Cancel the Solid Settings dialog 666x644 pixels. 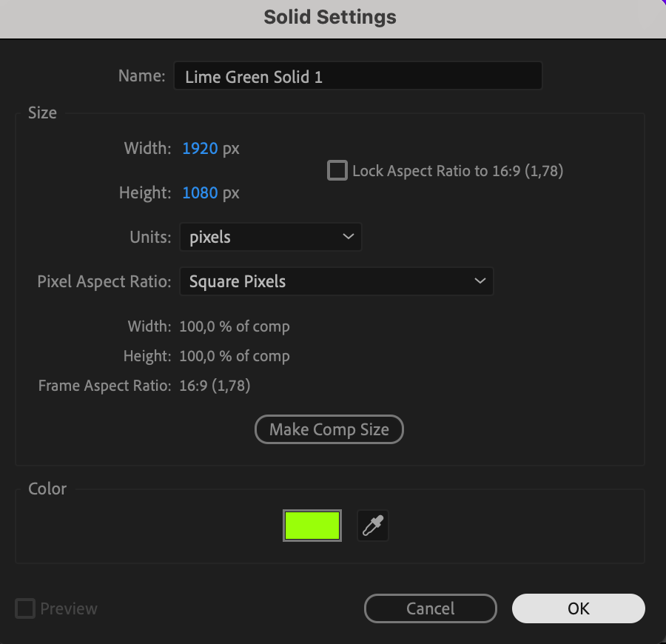coord(430,608)
